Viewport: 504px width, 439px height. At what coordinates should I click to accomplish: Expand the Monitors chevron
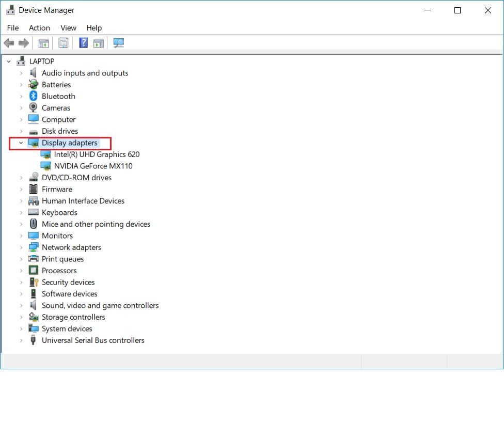point(21,236)
